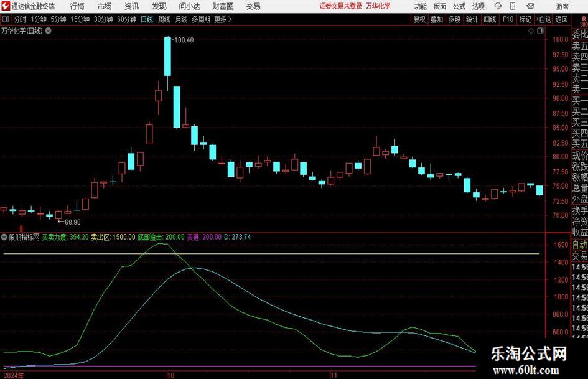Click the 叠加 overlay button
This screenshot has width=588, height=379.
click(437, 19)
